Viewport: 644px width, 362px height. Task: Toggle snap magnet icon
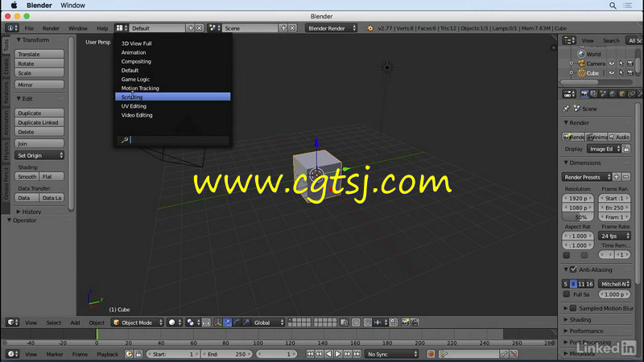tap(368, 323)
